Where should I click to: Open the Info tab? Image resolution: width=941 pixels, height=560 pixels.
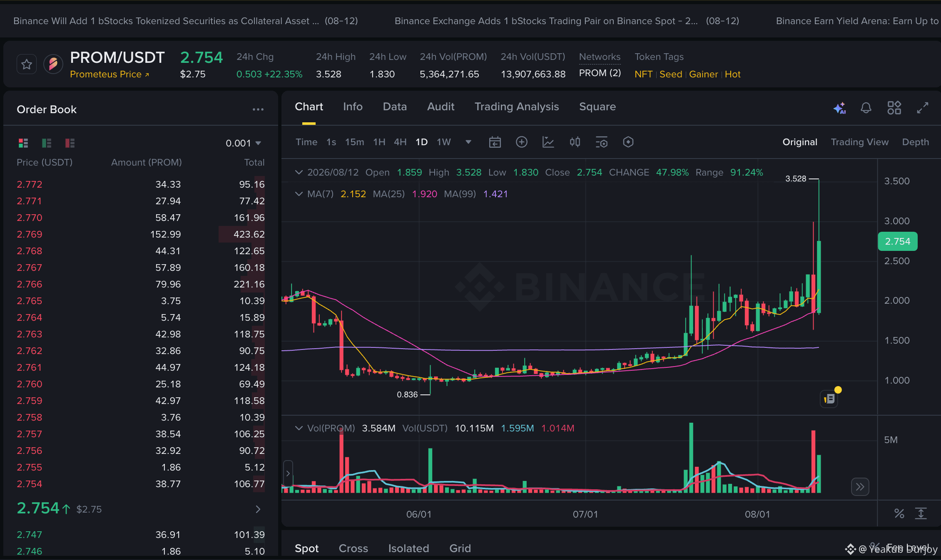pos(353,107)
